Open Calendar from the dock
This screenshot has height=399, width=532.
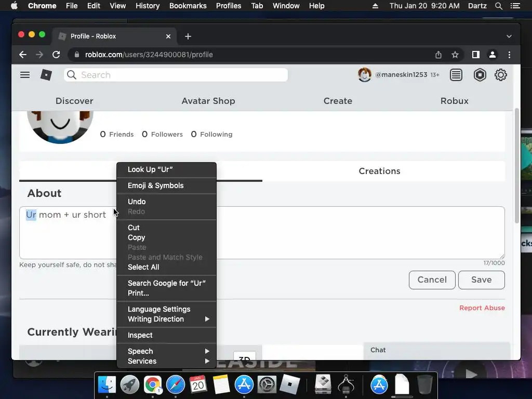click(198, 384)
